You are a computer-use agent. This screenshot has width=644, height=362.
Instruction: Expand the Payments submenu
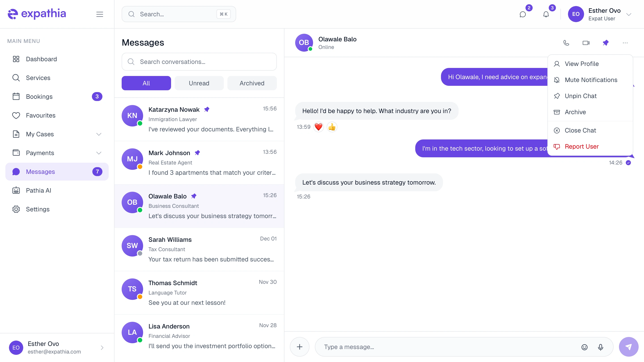pyautogui.click(x=99, y=153)
